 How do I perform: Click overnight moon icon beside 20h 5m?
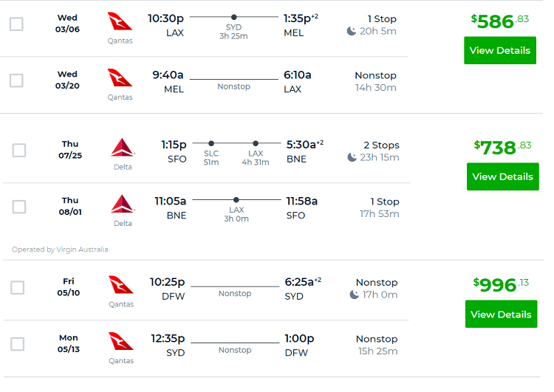tap(351, 32)
